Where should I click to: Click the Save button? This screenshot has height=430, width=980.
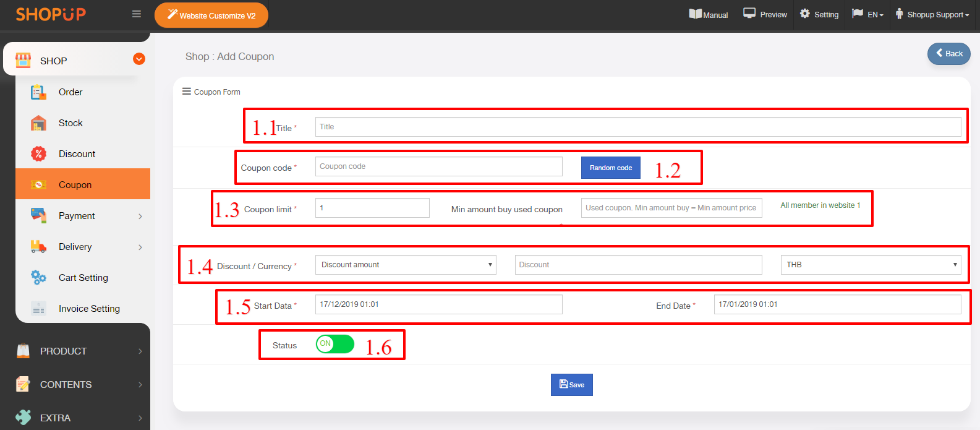pyautogui.click(x=572, y=385)
